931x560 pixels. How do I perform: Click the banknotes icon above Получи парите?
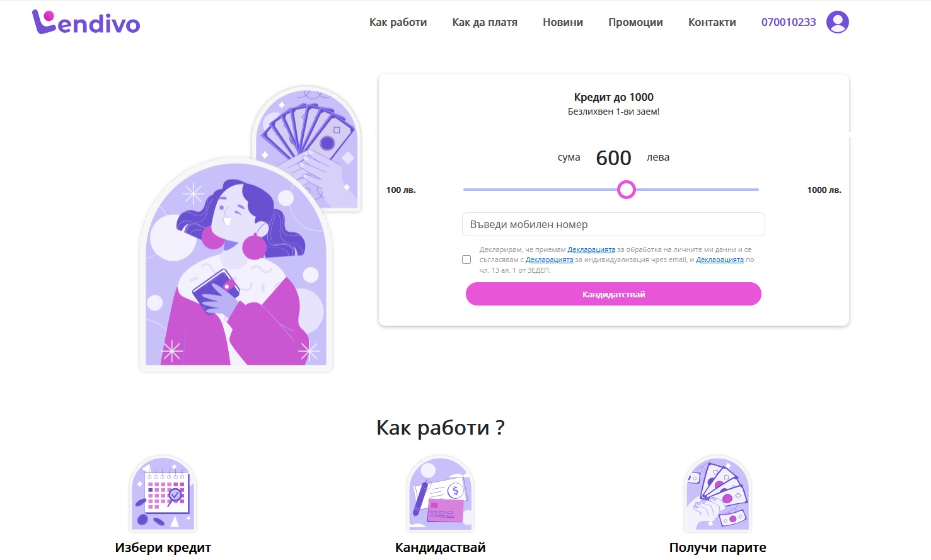(717, 494)
